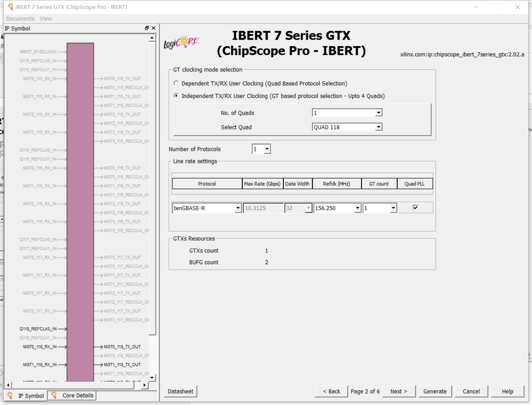Viewport: 532px width, 405px height.
Task: Select Independent TX/RX User Clocking option
Action: [176, 96]
